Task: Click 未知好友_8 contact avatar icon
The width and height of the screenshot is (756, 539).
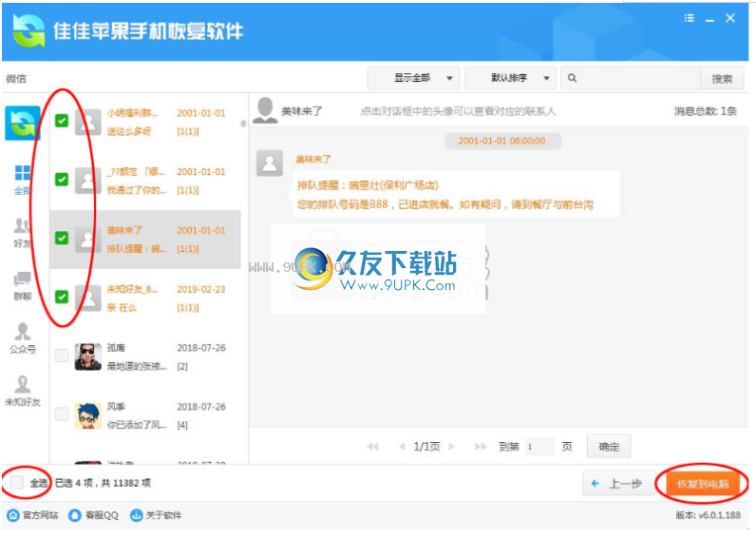Action: [x=87, y=298]
